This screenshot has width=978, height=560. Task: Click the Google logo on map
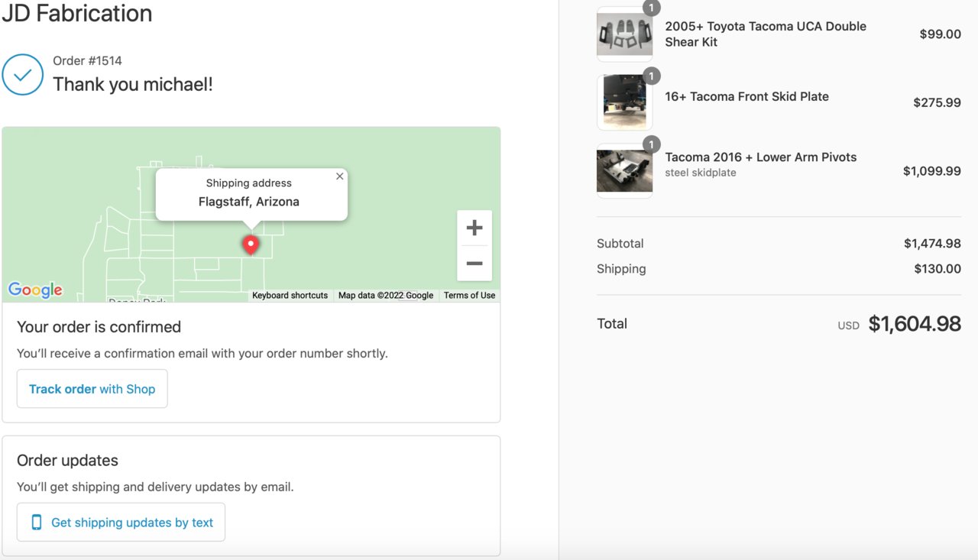click(35, 290)
